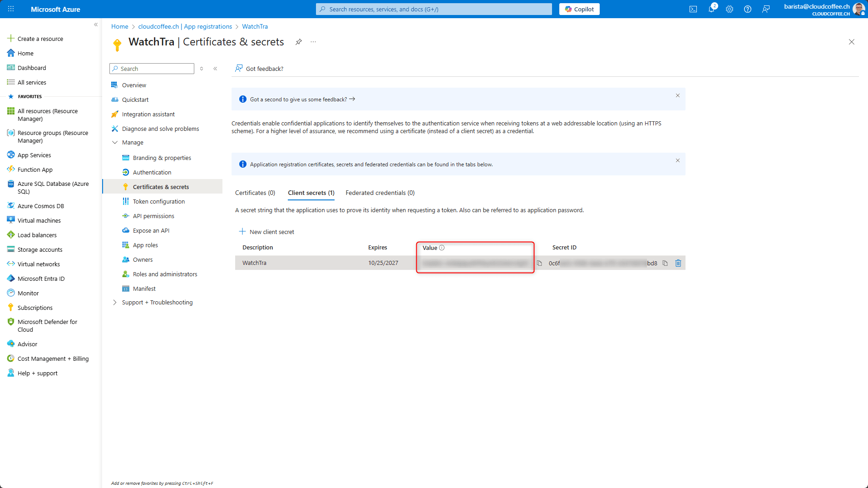Image resolution: width=868 pixels, height=488 pixels.
Task: Click New client secret
Action: [x=267, y=232]
